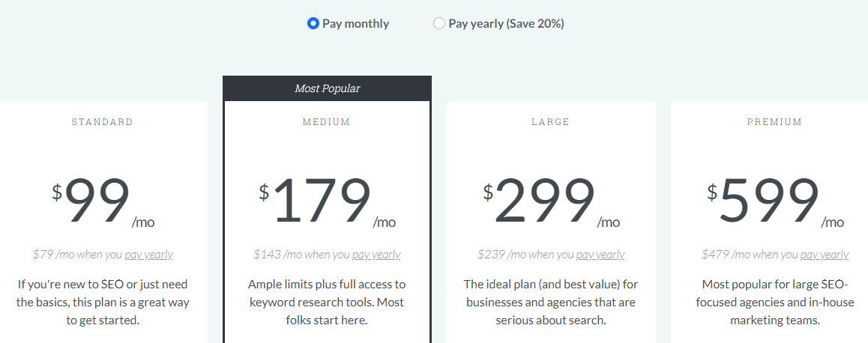Select the LARGE plan heading
Screen dimensions: 868x343
[x=550, y=122]
